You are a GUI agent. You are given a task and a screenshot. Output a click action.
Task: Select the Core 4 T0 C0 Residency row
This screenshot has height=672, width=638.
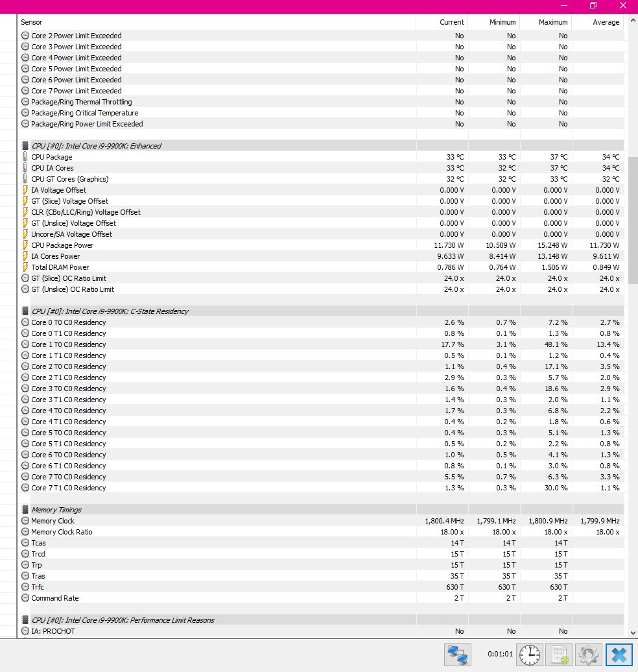321,411
